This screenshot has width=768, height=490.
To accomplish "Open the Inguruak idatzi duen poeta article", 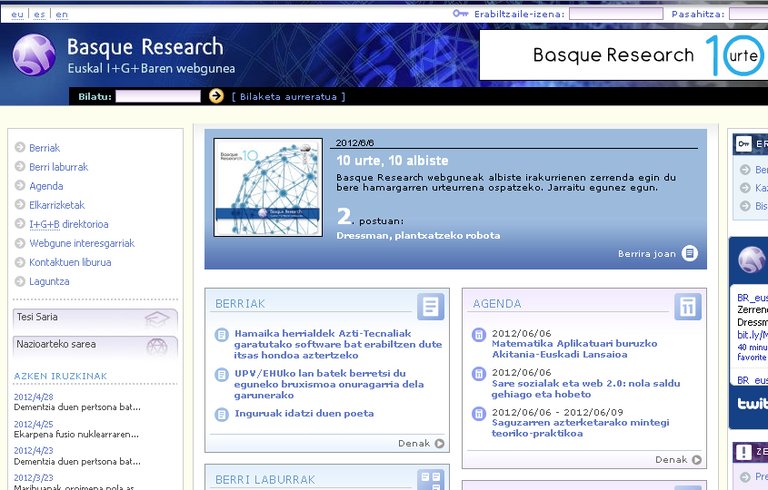I will [x=304, y=414].
